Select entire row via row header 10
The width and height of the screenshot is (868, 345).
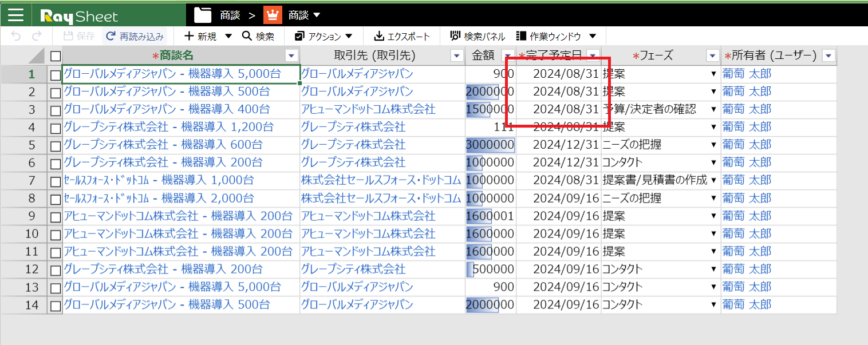[23, 233]
